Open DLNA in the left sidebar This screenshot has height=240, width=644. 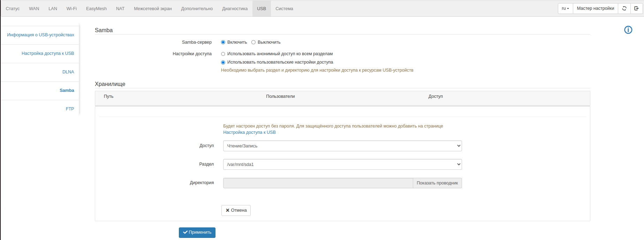[x=68, y=72]
